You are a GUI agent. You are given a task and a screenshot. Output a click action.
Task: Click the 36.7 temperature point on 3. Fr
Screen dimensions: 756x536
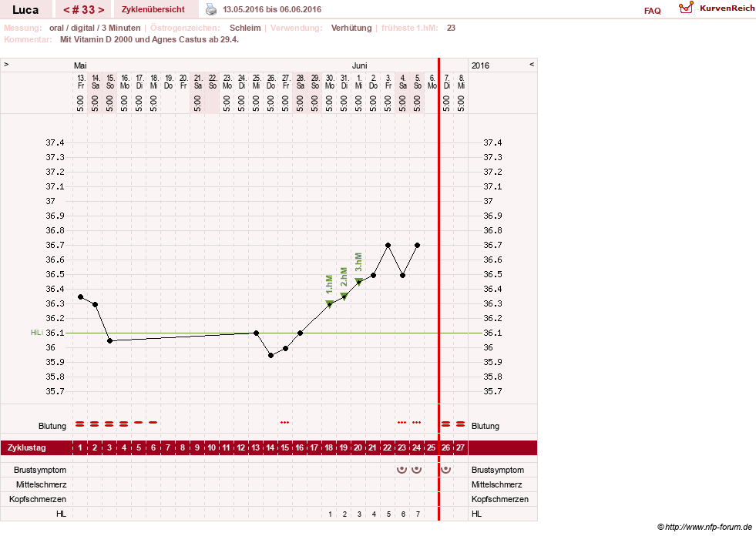(388, 246)
